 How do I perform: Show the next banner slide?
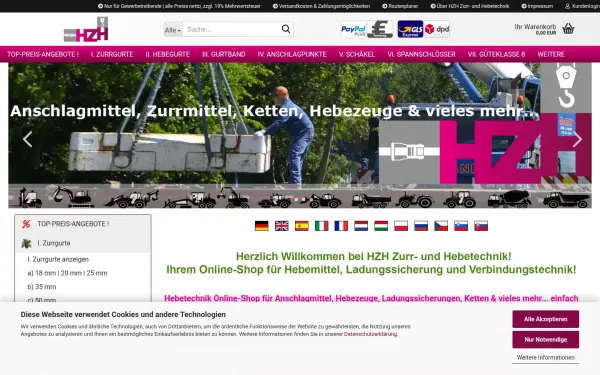577,139
